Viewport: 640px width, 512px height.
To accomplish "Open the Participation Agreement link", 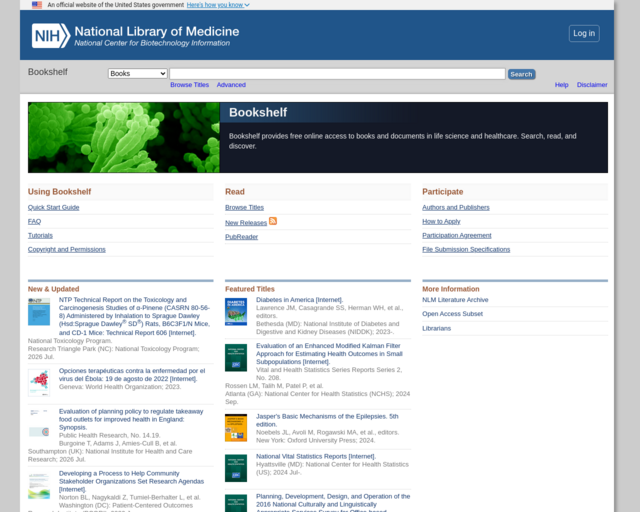I will pos(457,236).
